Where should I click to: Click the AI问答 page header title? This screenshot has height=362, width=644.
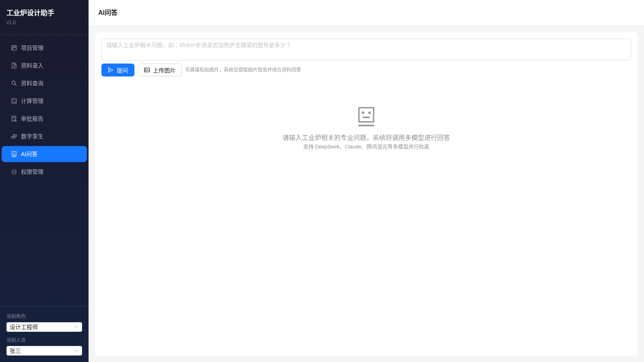pos(108,12)
